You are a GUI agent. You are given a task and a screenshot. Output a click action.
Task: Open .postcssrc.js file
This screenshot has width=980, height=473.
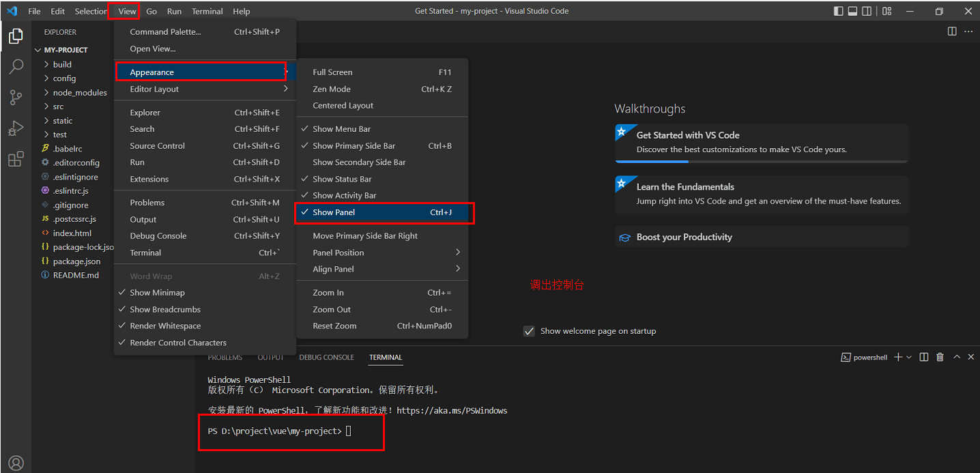tap(74, 219)
